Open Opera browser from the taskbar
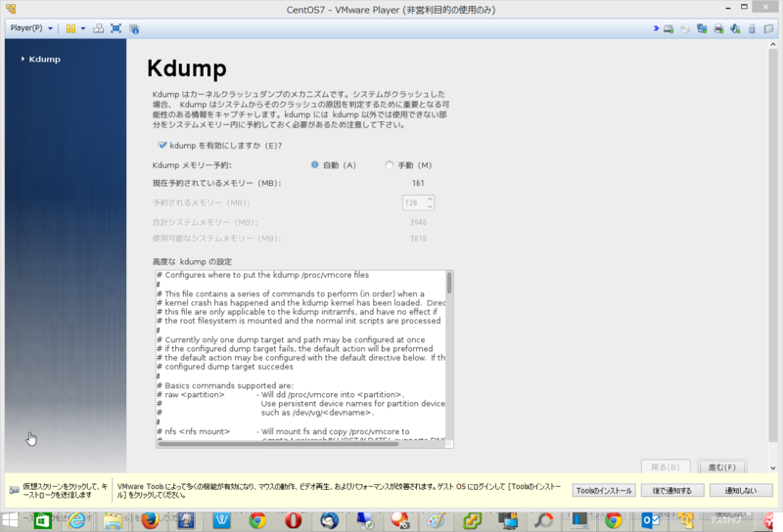 (x=293, y=520)
